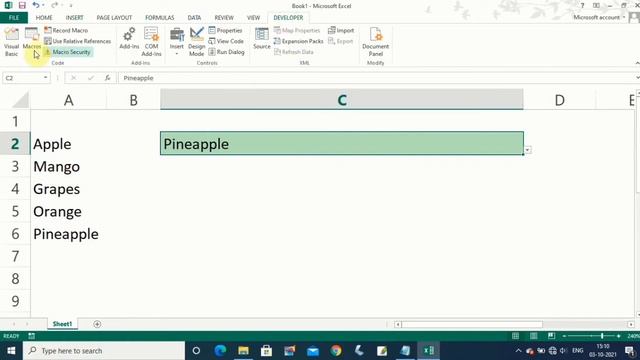This screenshot has width=640, height=360.
Task: Undo the last action
Action: coord(36,5)
